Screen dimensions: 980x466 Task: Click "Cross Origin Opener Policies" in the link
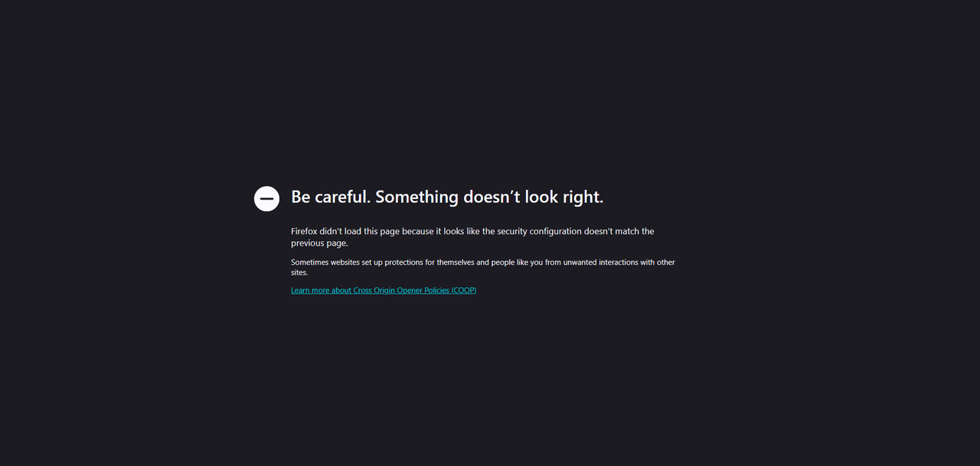[401, 290]
